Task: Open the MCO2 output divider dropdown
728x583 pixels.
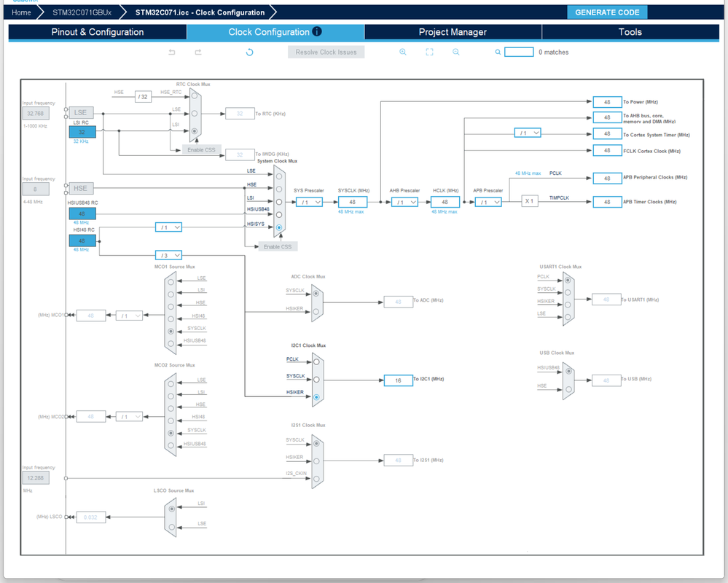Action: tap(129, 417)
